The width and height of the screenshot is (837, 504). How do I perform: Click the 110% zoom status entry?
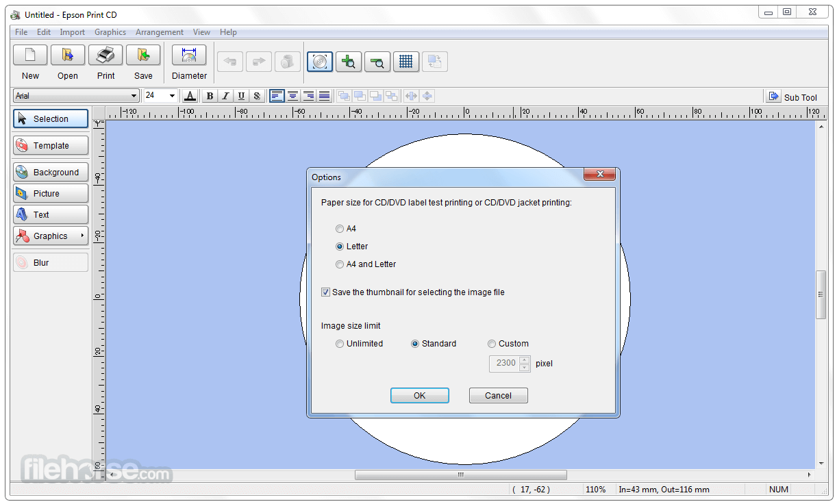pos(595,490)
